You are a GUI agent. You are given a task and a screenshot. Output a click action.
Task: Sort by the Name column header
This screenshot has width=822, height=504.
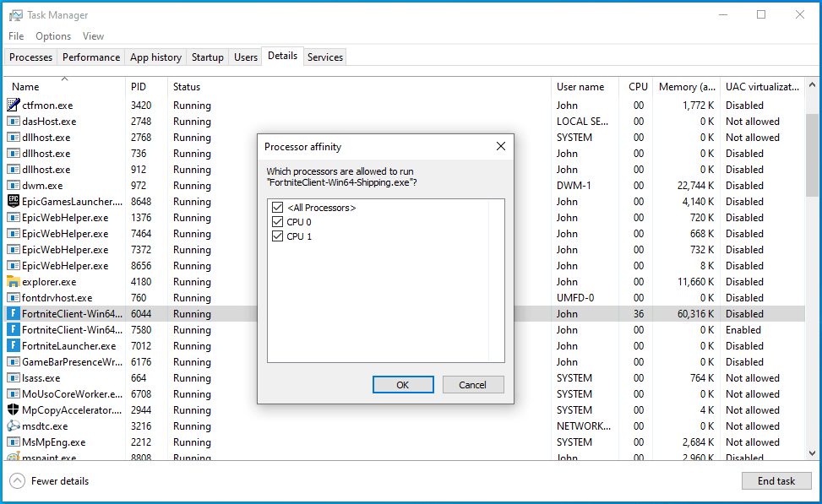coord(64,86)
